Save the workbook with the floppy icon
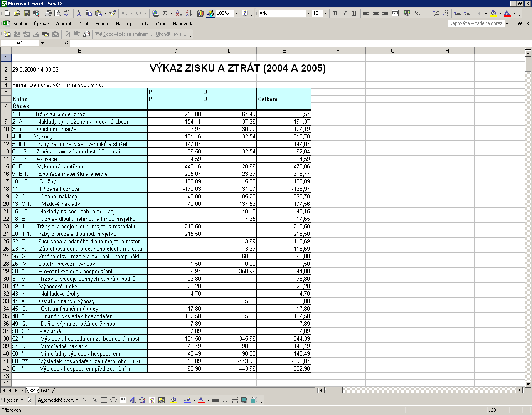 click(26, 13)
